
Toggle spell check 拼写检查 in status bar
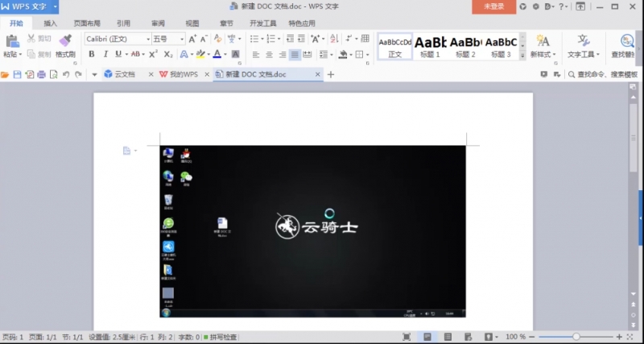[x=221, y=337]
